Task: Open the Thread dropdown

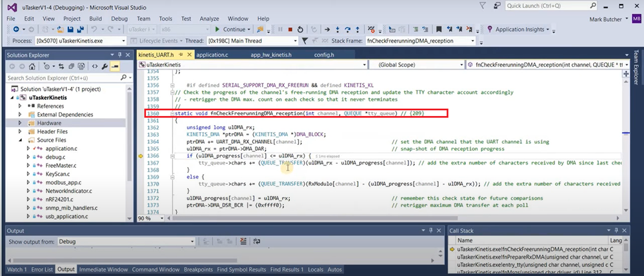Action: (x=296, y=41)
